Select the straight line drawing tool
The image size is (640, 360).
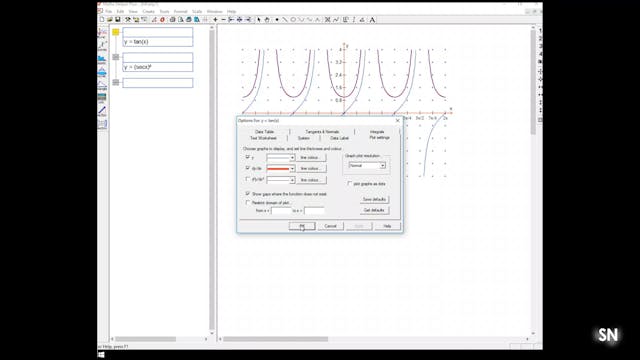coord(284,20)
